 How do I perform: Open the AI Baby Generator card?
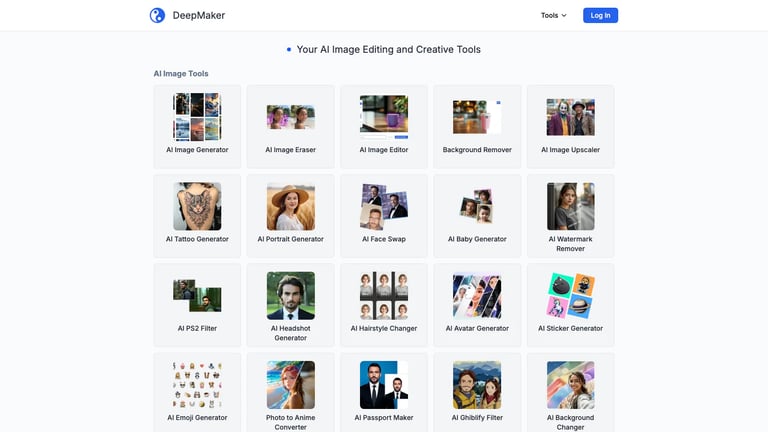(477, 216)
